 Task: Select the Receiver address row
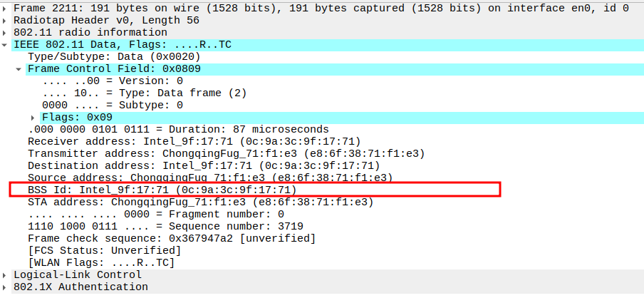(x=194, y=141)
